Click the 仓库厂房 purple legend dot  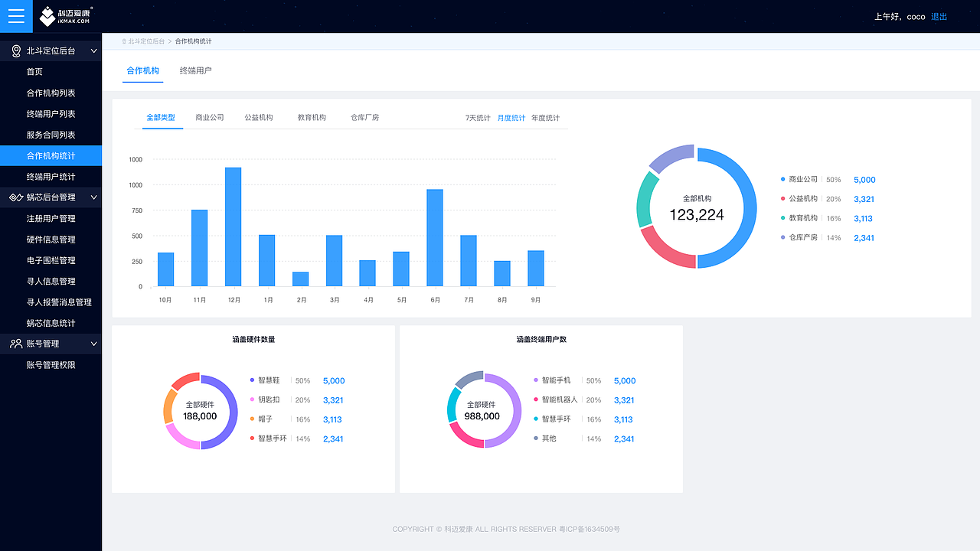pos(782,237)
